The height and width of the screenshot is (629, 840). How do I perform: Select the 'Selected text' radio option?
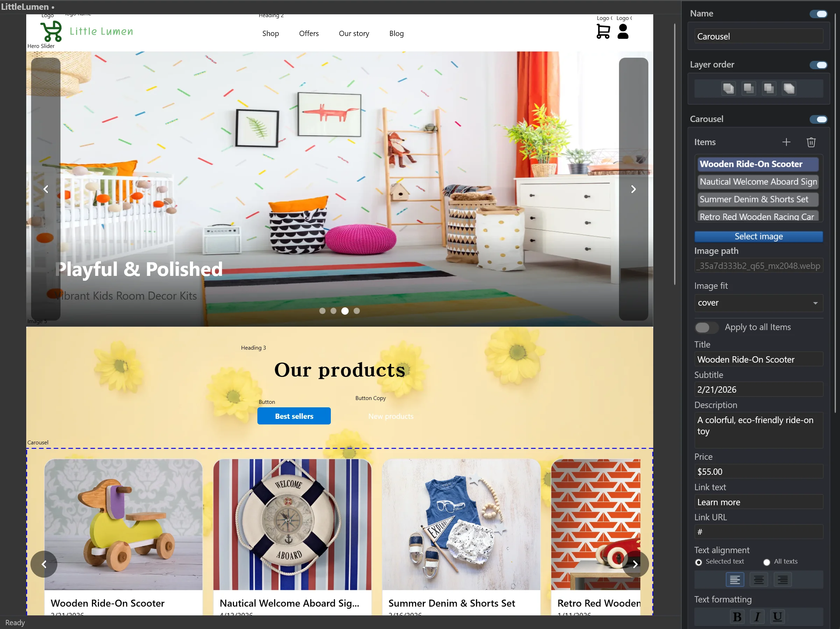(698, 562)
